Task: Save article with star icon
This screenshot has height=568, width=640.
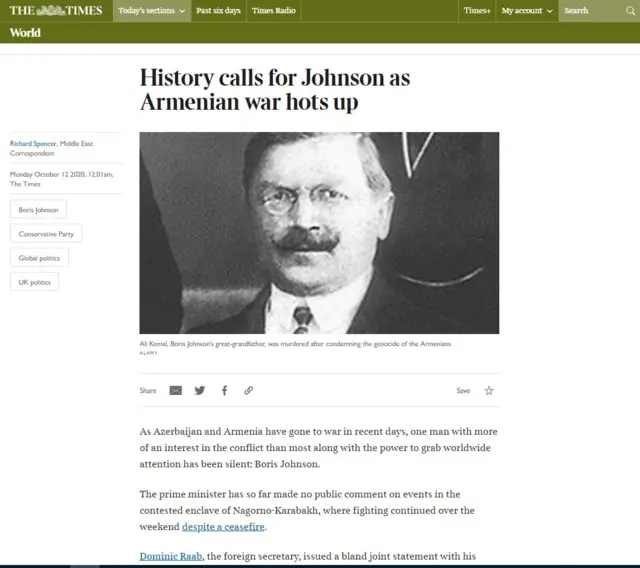Action: (489, 390)
